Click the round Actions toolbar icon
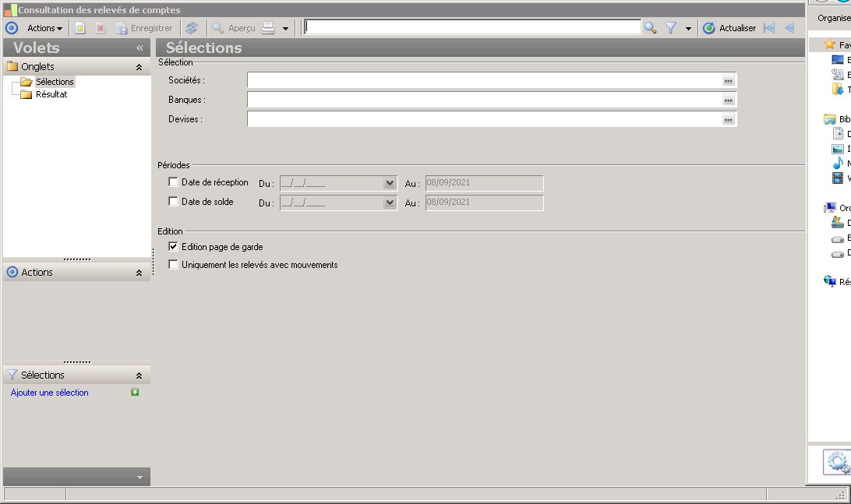This screenshot has width=851, height=504. coord(12,28)
